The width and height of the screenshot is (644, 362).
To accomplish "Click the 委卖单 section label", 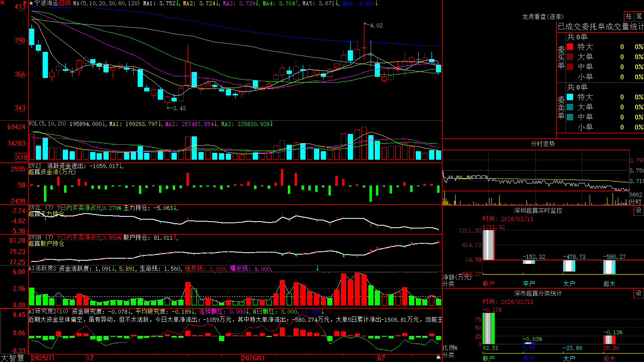I will point(561,107).
